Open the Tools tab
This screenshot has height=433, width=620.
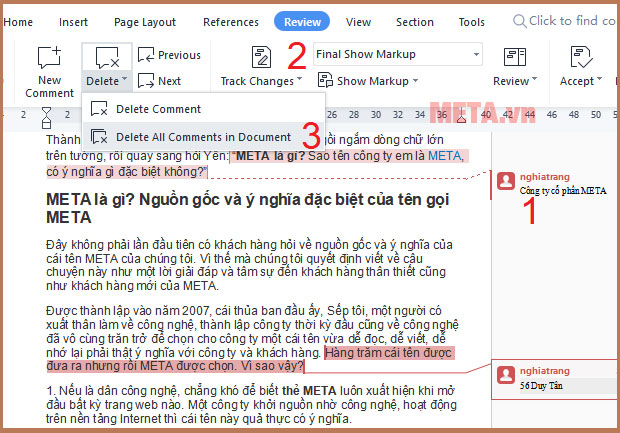coord(471,22)
